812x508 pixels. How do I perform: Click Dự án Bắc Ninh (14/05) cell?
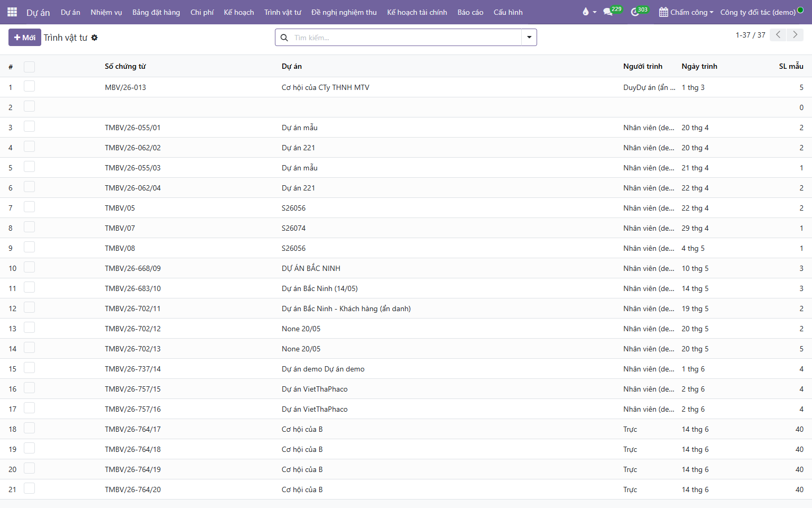[320, 288]
